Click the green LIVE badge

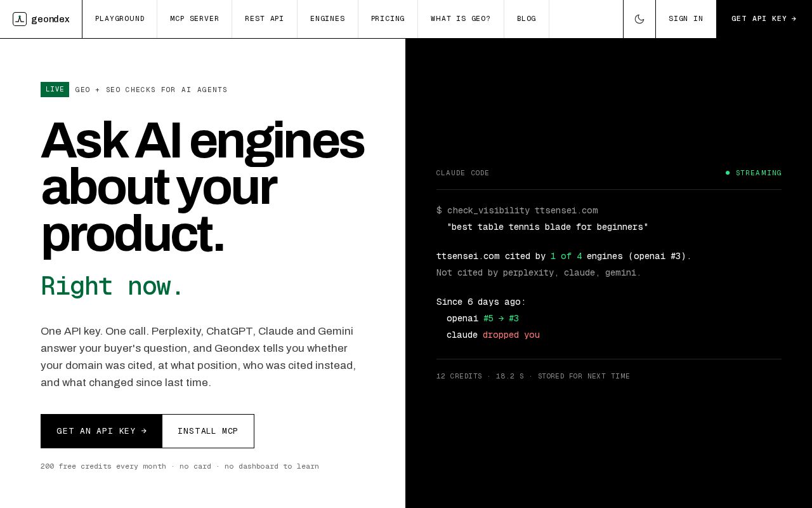coord(55,90)
